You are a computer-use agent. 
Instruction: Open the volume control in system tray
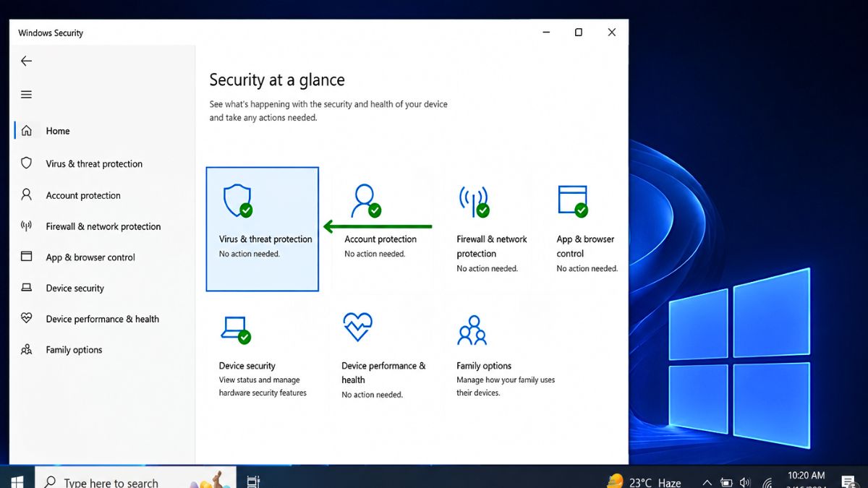[x=746, y=483]
